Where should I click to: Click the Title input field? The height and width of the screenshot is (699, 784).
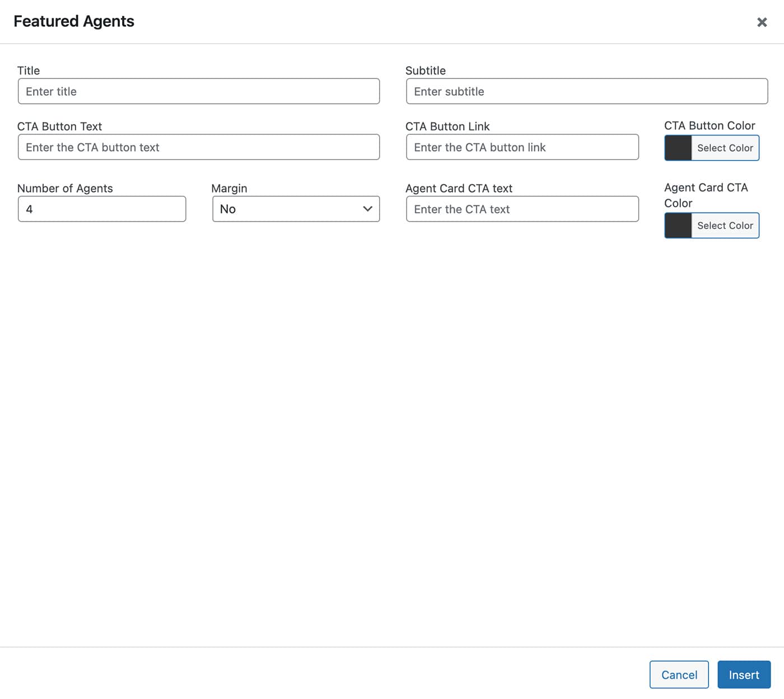point(198,91)
